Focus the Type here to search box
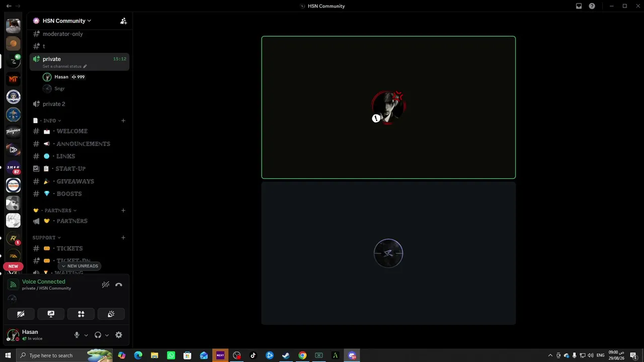The height and width of the screenshot is (362, 644). (x=64, y=355)
